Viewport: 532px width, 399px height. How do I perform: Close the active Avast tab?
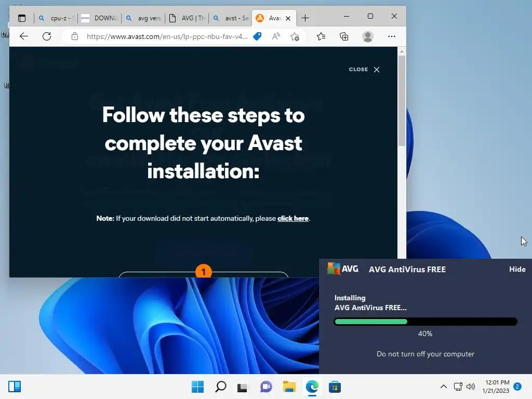288,18
